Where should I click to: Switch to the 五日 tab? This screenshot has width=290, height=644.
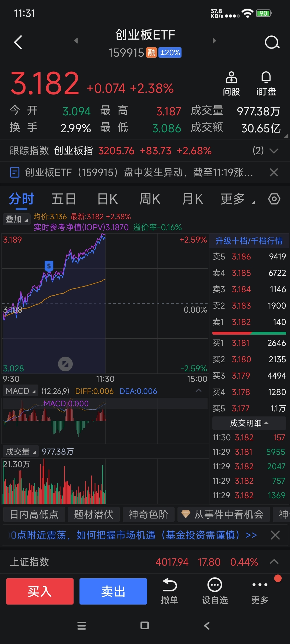64,199
